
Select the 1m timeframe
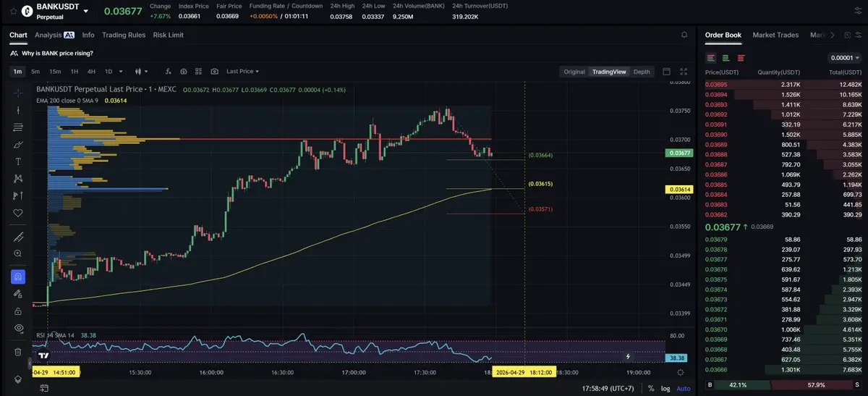point(18,72)
